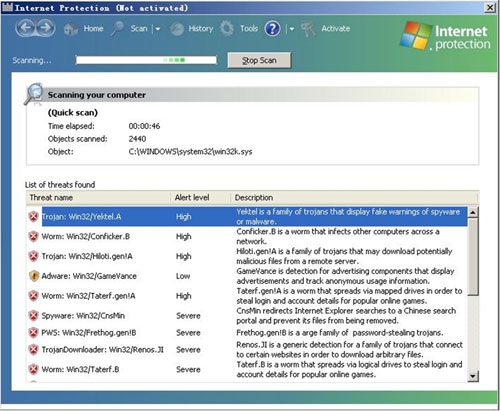This screenshot has width=500, height=411.
Task: Click the threat list scrollbar thumb
Action: [473, 257]
